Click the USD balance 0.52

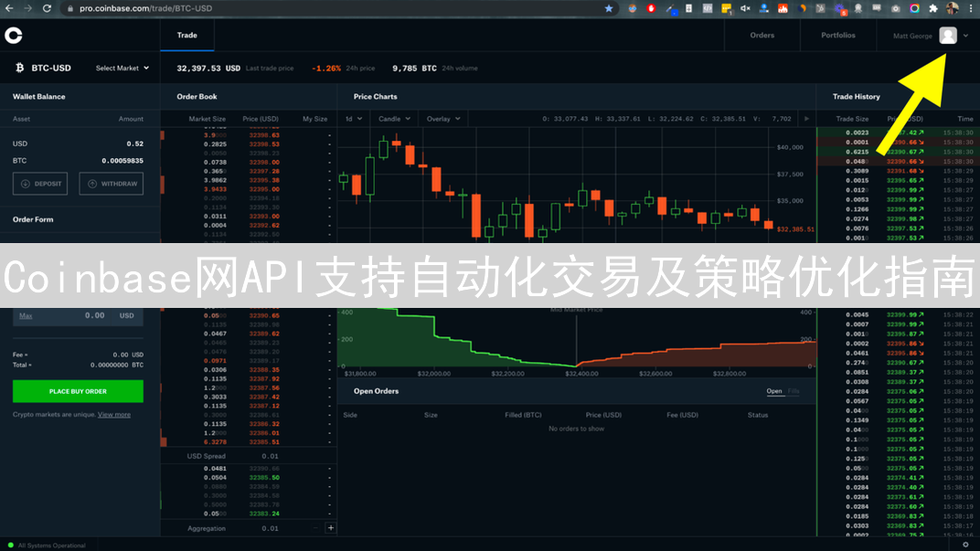135,143
